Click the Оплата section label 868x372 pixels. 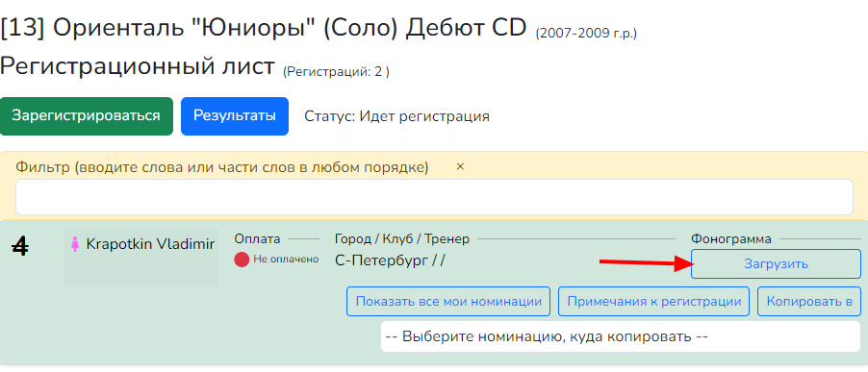click(x=257, y=238)
